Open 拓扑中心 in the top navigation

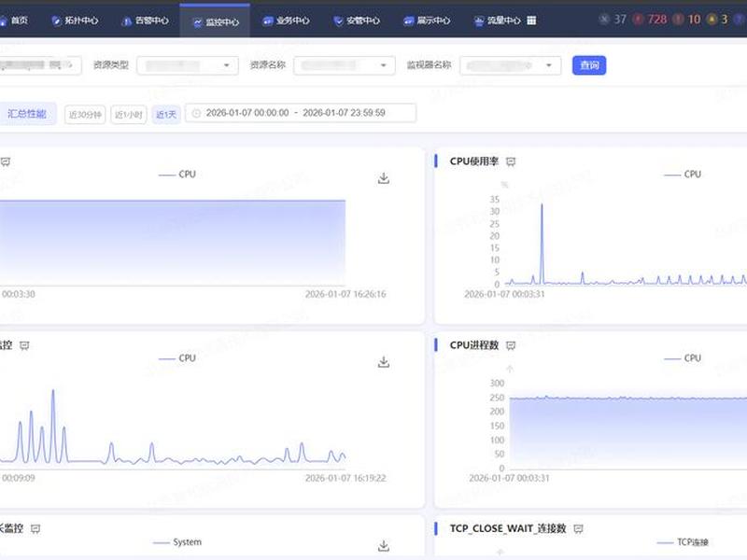click(76, 21)
